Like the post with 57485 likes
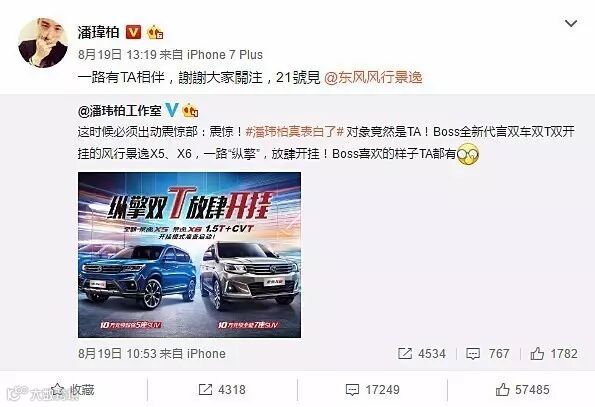 point(523,390)
